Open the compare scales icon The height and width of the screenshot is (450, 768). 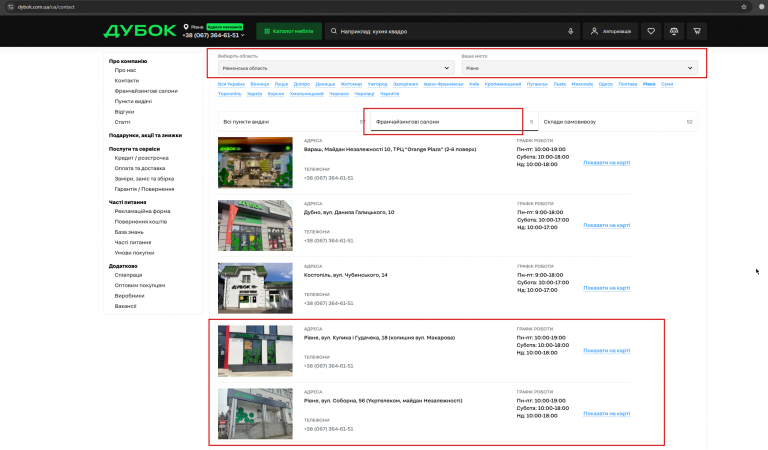coord(674,31)
